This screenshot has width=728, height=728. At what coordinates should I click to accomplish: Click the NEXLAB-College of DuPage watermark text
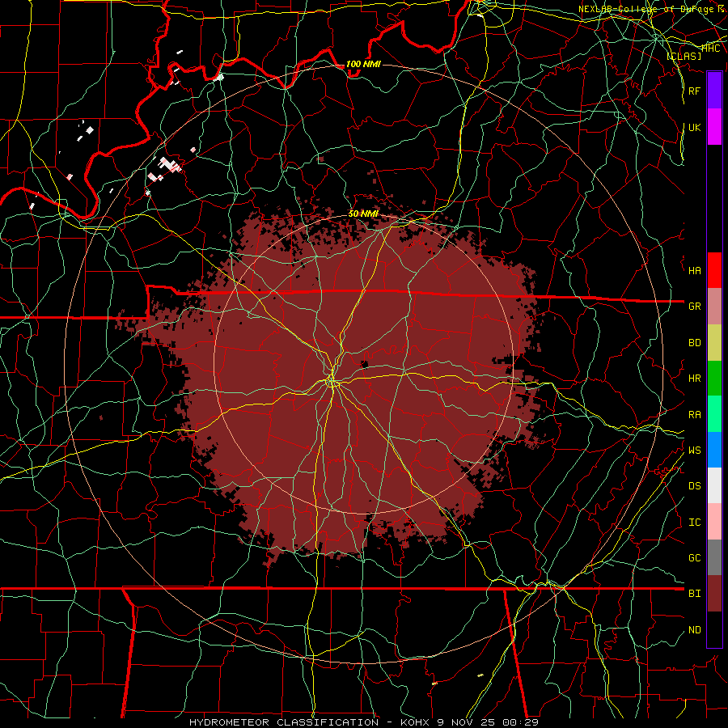(x=652, y=9)
